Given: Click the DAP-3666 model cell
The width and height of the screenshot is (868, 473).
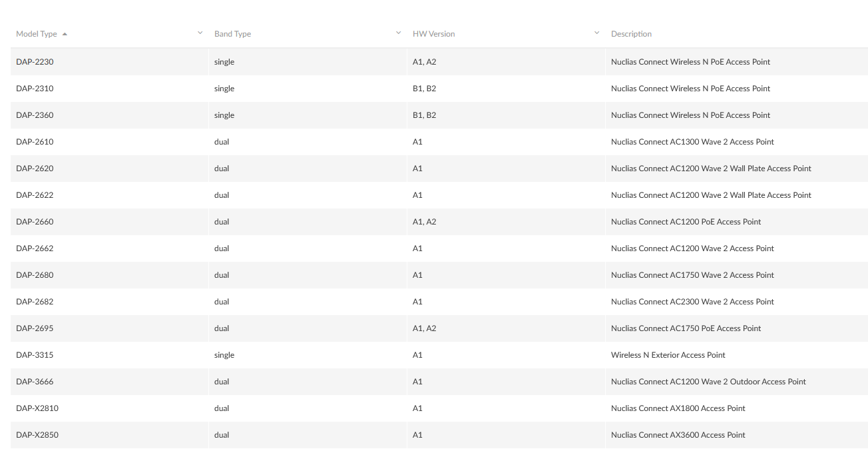Looking at the screenshot, I should 35,382.
